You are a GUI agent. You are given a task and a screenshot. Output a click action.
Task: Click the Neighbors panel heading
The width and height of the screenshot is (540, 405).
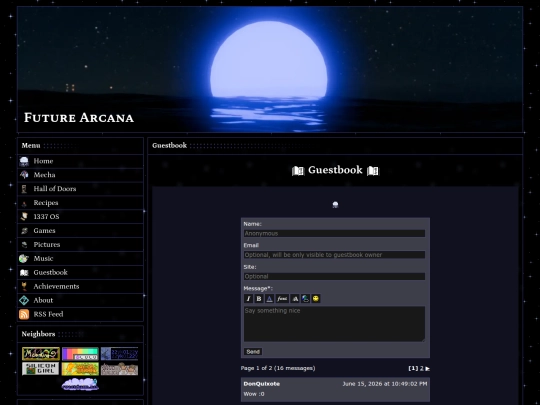(38, 334)
